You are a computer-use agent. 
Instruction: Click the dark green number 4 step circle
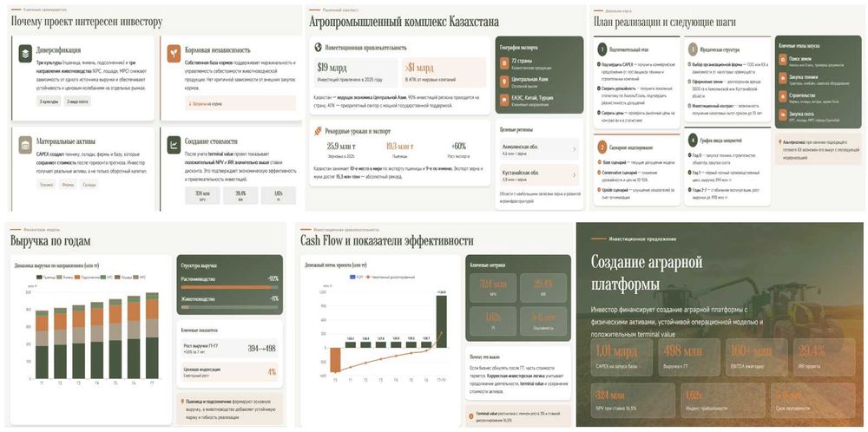[x=692, y=140]
